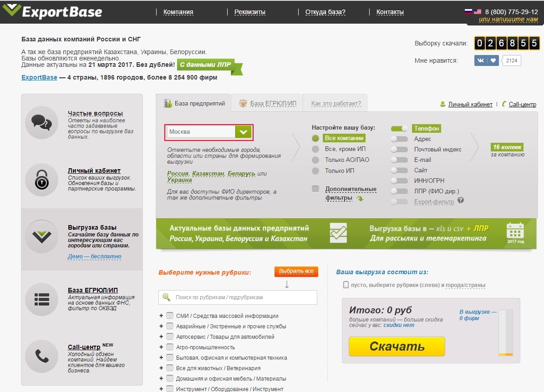Switch to the База ЕГРЮЛ/ИП tab

pyautogui.click(x=268, y=103)
